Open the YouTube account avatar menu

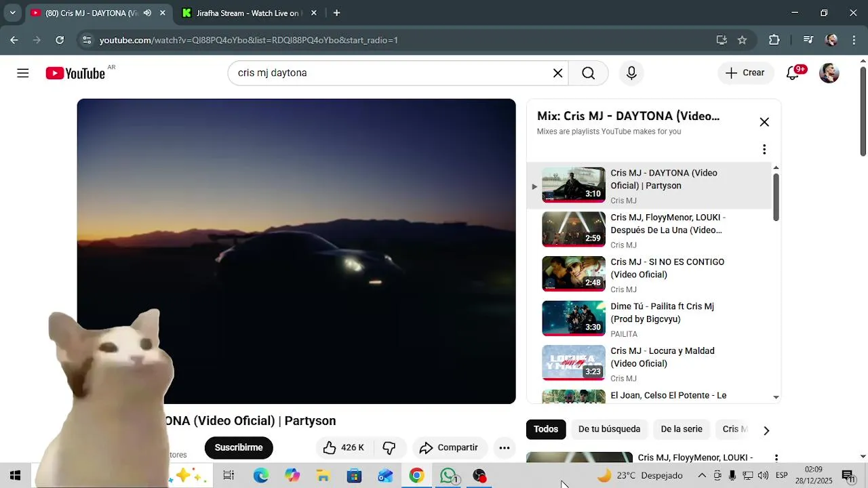pos(829,73)
